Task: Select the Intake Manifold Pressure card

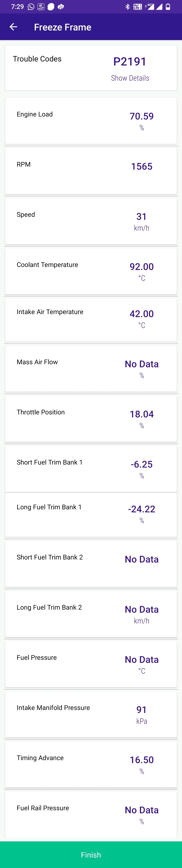Action: tap(91, 714)
